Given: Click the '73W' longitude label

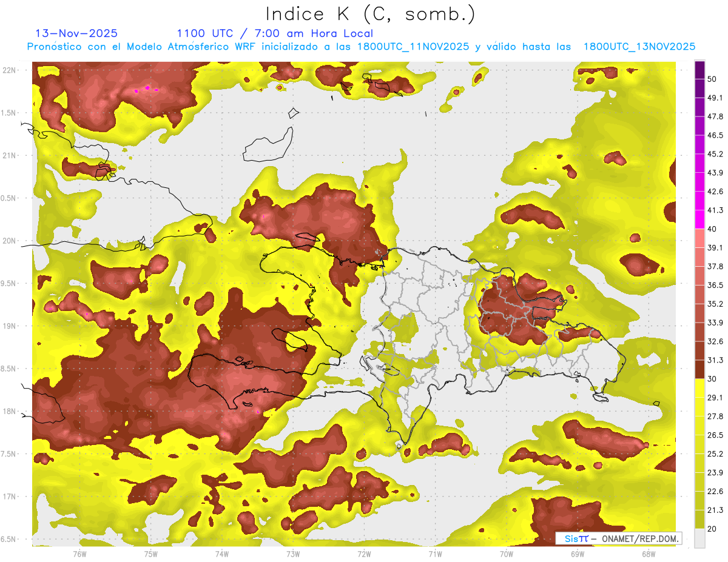Looking at the screenshot, I should tap(293, 554).
